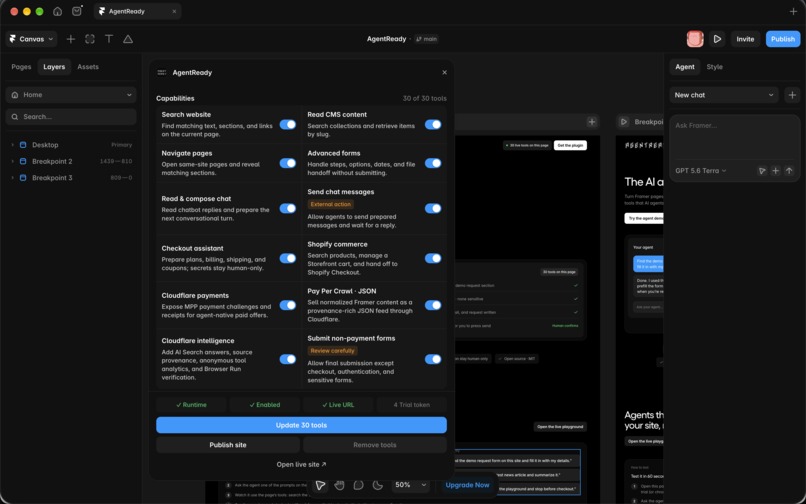Screen dimensions: 806x504
Task: Click the user avatar in the toolbar
Action: pos(695,39)
